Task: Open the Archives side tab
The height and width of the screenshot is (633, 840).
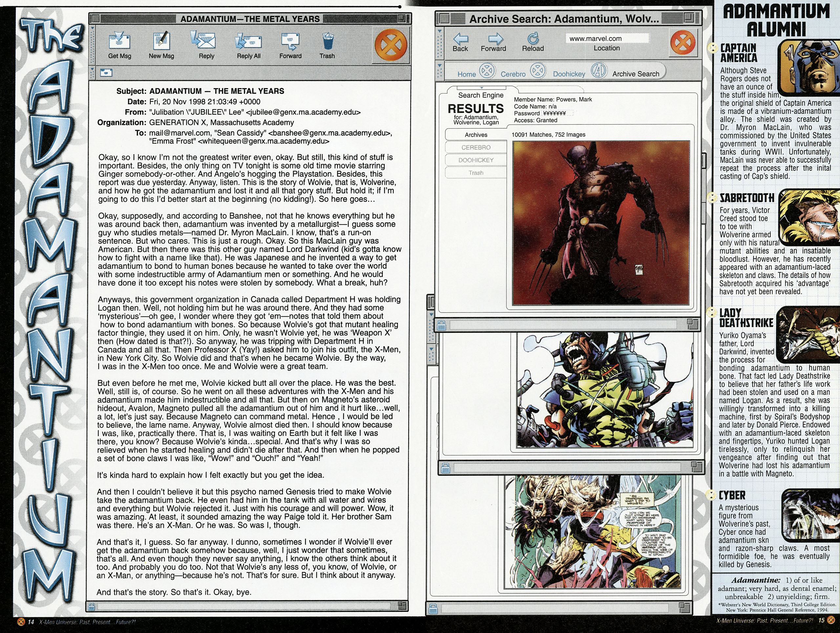Action: [476, 135]
